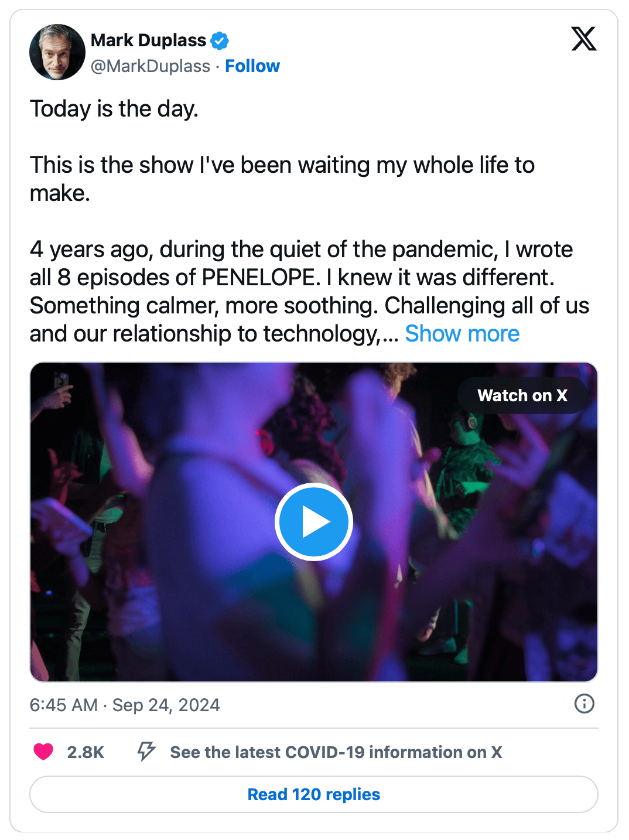
Task: Click the Watch on X button
Action: [x=522, y=395]
